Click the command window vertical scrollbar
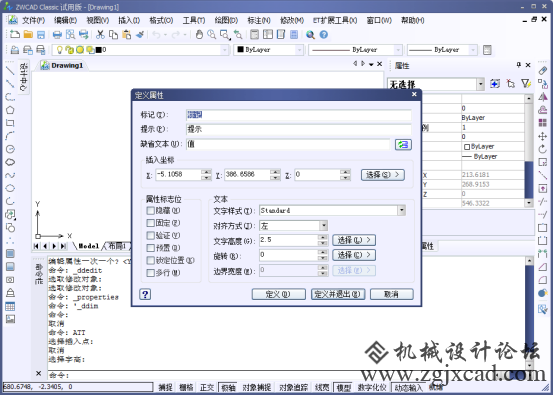Image resolution: width=553 pixels, height=395 pixels. pos(529,312)
